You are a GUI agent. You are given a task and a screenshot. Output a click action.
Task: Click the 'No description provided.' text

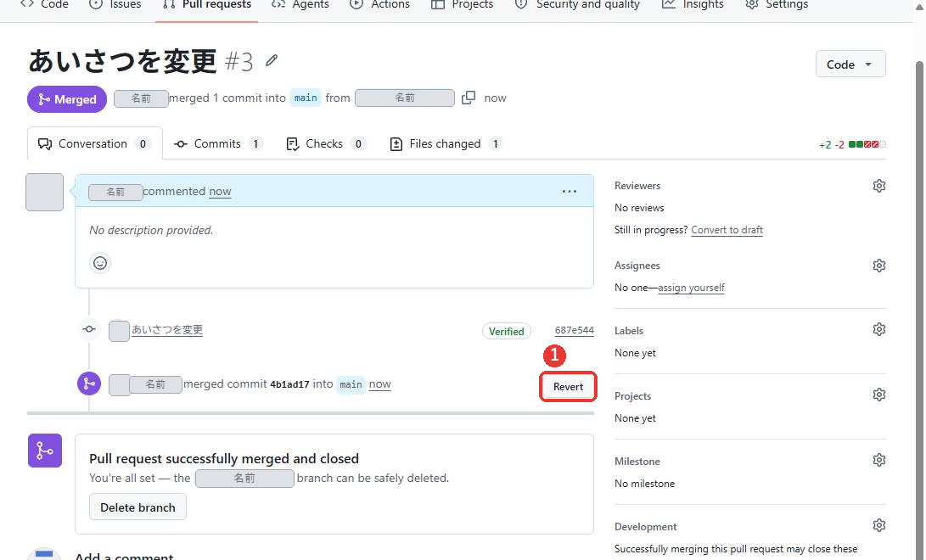pyautogui.click(x=151, y=230)
